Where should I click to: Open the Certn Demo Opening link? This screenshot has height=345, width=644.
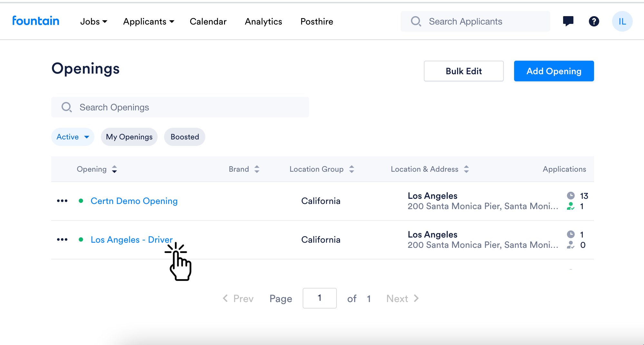pyautogui.click(x=134, y=201)
